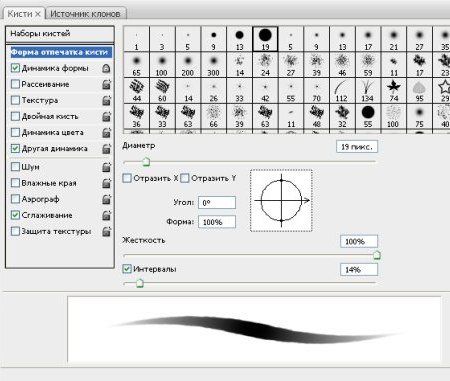Toggle the lock next to Двойная кисть
The width and height of the screenshot is (450, 381).
pos(106,117)
